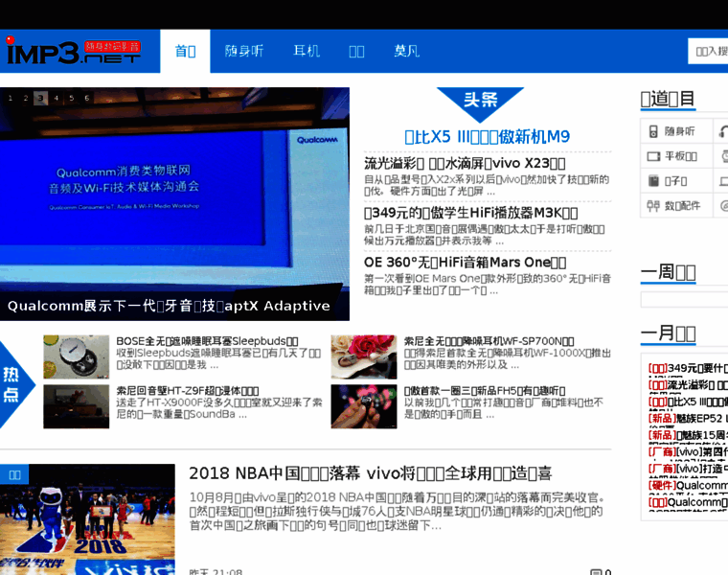
Task: Open the 随身听 category link
Action: pyautogui.click(x=680, y=131)
